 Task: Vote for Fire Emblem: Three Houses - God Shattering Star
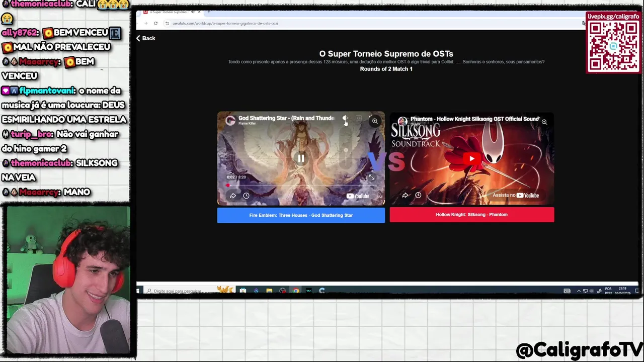301,215
